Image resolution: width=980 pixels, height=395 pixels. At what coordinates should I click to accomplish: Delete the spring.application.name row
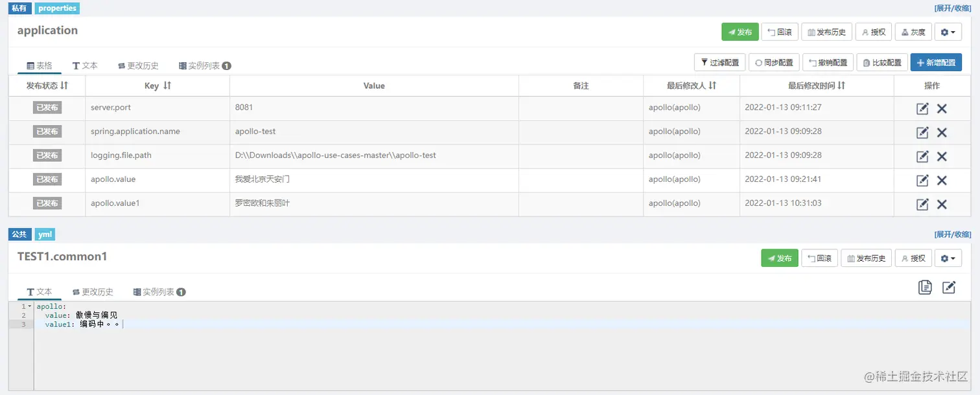942,133
